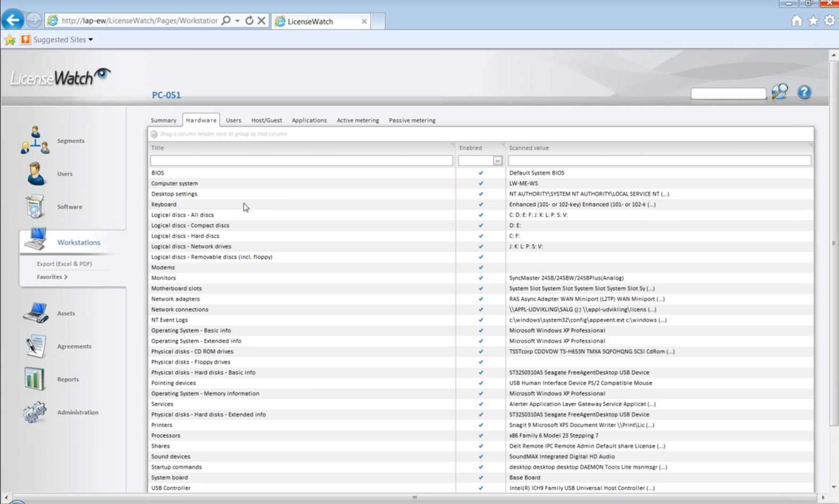The image size is (839, 504).
Task: Go back with the browser back arrow
Action: [13, 20]
